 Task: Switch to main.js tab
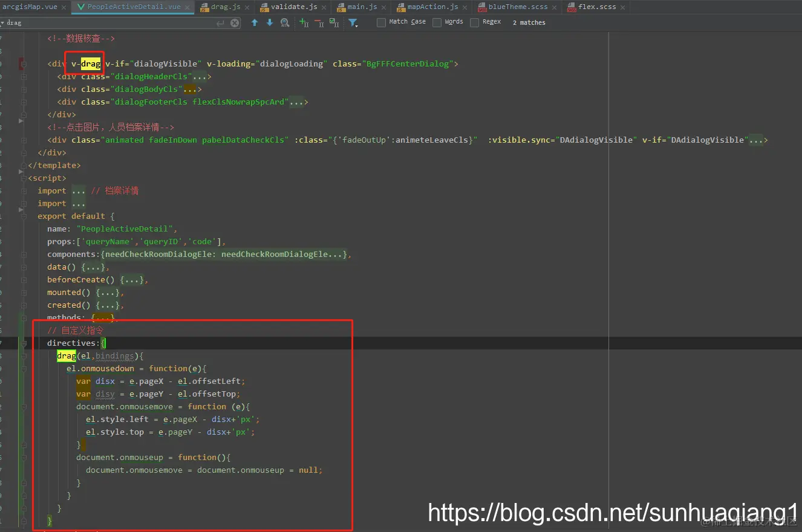point(362,7)
